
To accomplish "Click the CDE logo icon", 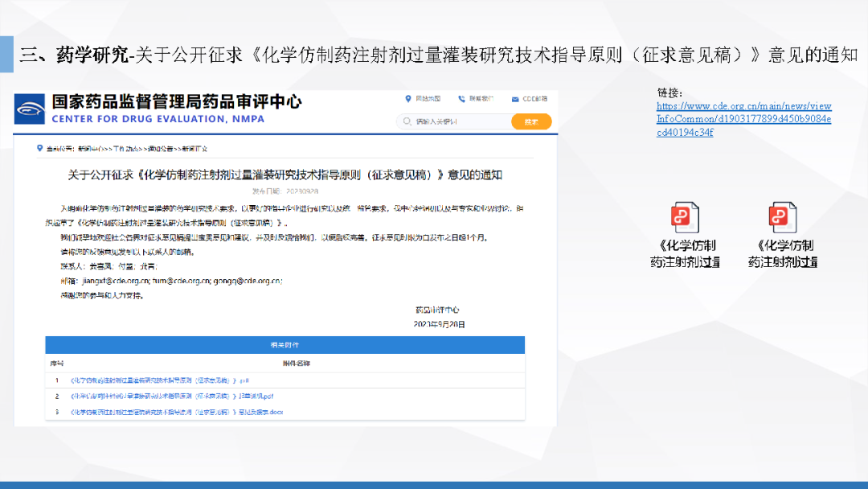I will tap(30, 108).
